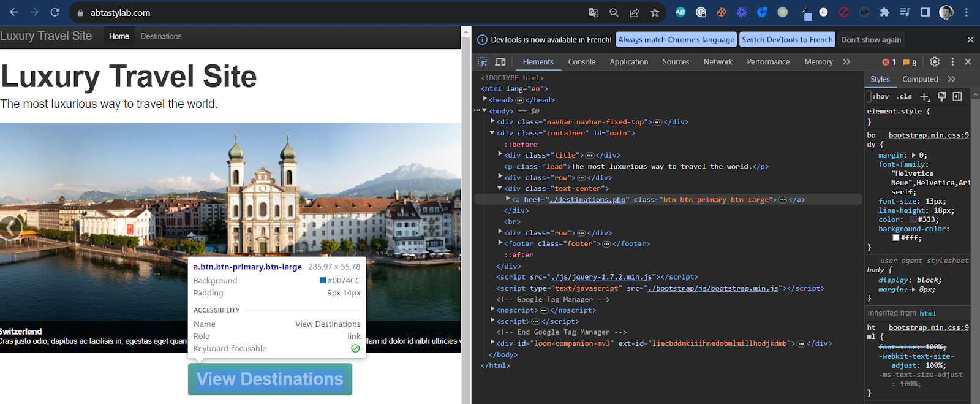Expand the navbar navbar-fixed-top div
980x404 pixels.
click(x=492, y=121)
